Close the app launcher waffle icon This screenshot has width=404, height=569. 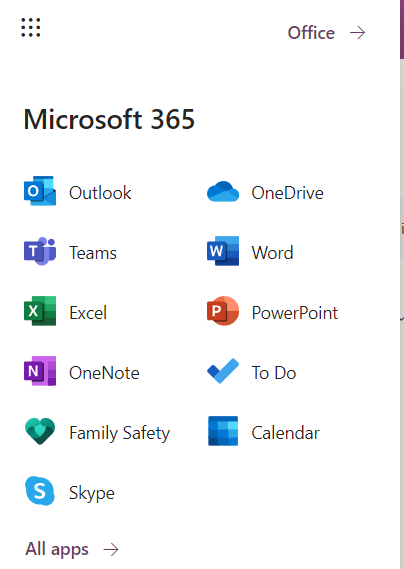pyautogui.click(x=30, y=28)
